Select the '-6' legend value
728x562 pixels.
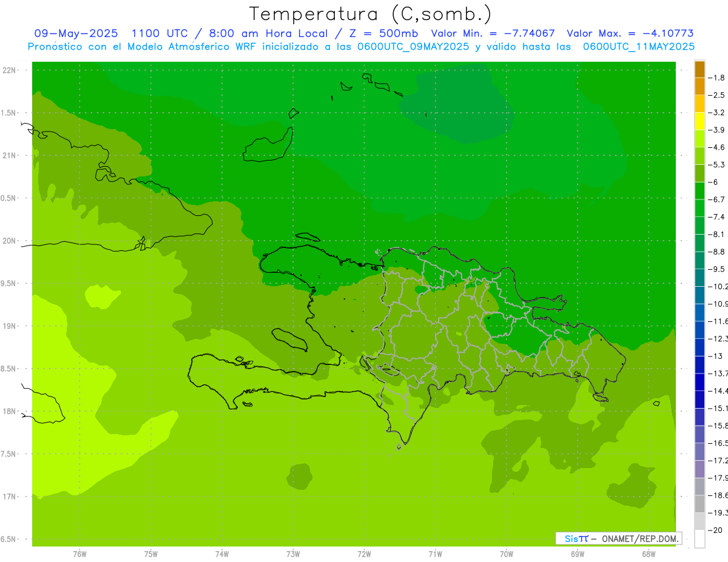point(713,182)
